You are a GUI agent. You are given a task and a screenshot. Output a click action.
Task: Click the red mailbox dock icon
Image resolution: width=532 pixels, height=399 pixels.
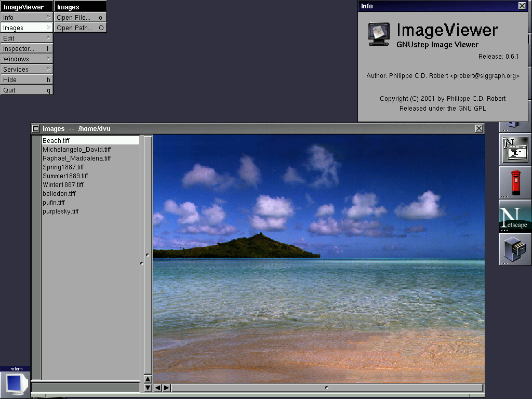(x=515, y=183)
